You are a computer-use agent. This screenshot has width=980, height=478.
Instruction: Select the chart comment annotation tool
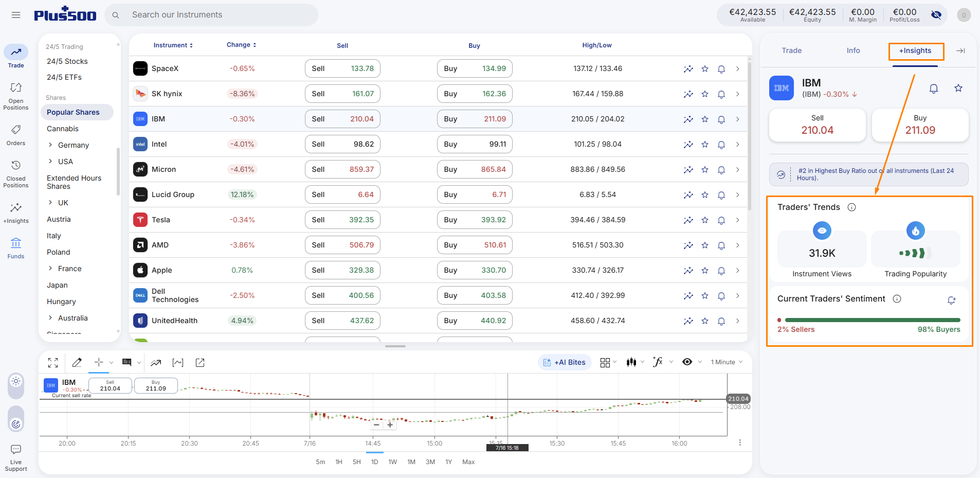click(x=126, y=363)
